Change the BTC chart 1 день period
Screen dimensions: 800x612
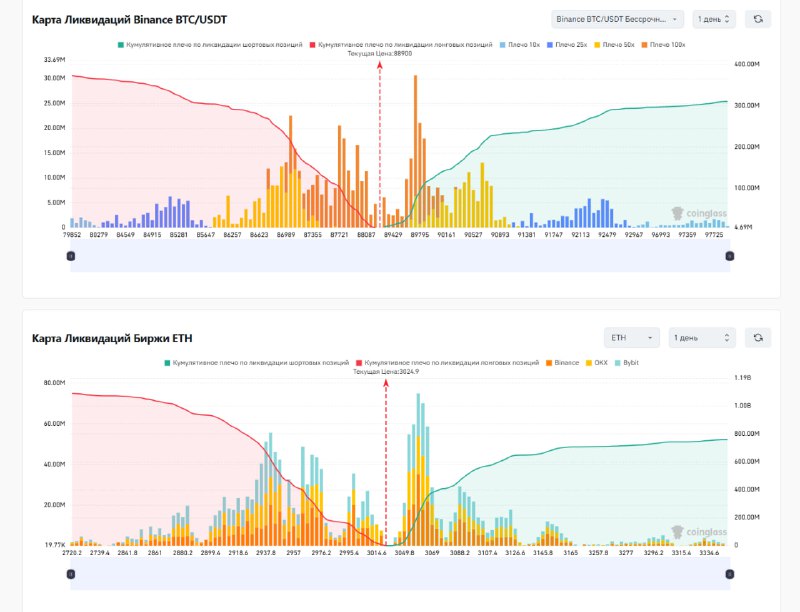(715, 19)
